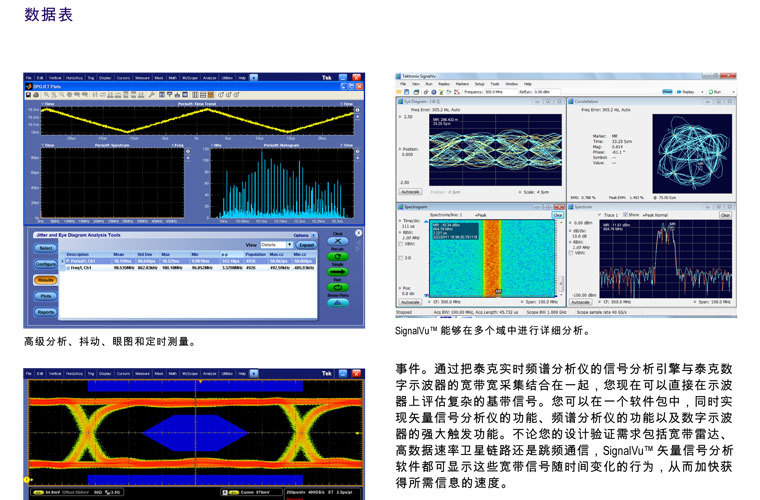This screenshot has height=500, width=760.
Task: Open the Trace 1 dropdown in Spectrum pane
Action: pyautogui.click(x=600, y=215)
